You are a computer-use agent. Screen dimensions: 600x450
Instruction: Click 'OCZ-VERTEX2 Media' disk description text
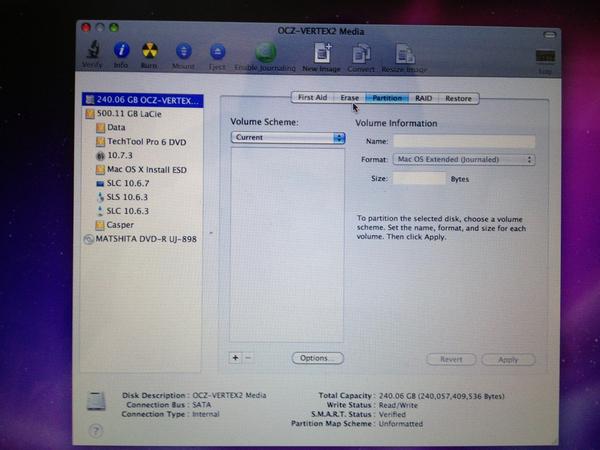[229, 395]
